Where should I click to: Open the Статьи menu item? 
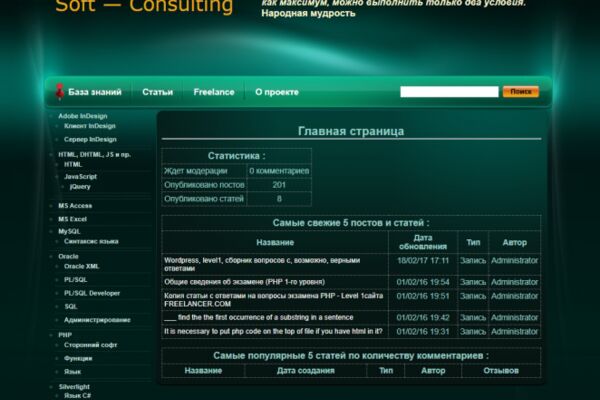(x=157, y=92)
